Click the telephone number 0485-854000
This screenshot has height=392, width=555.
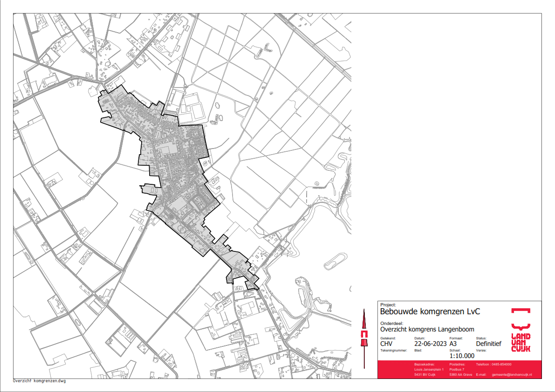click(501, 364)
